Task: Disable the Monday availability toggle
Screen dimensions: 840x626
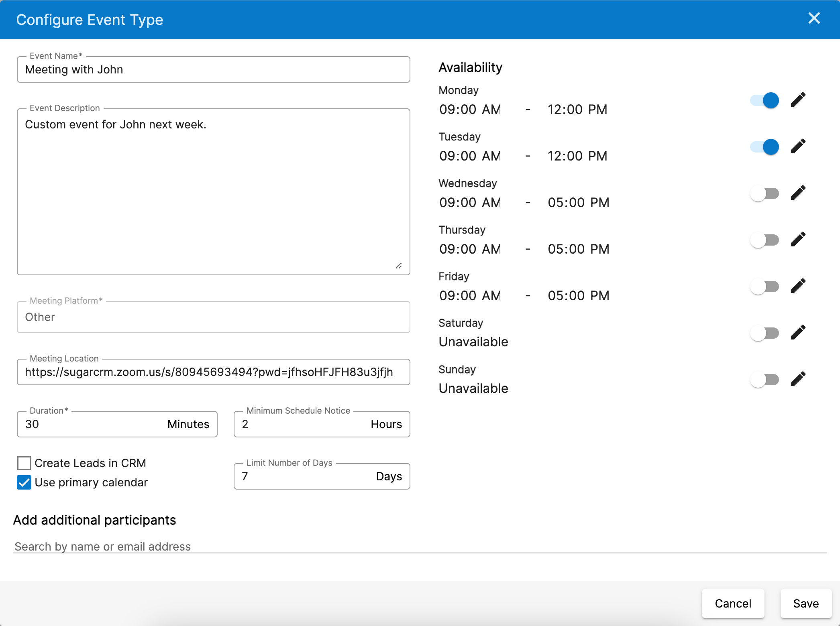Action: [x=765, y=100]
